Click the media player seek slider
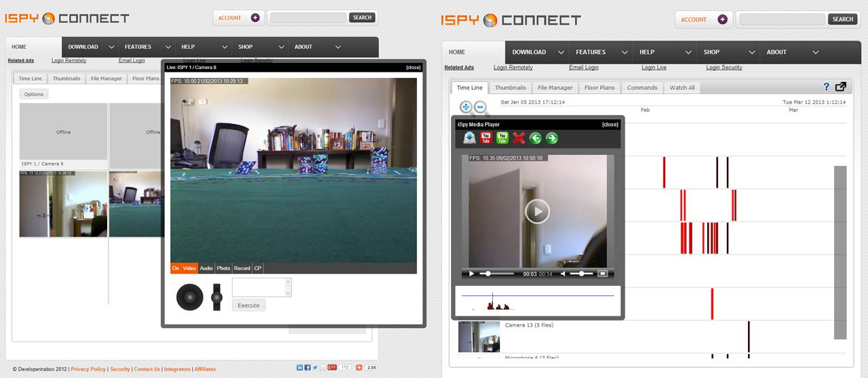The height and width of the screenshot is (378, 868). 497,274
